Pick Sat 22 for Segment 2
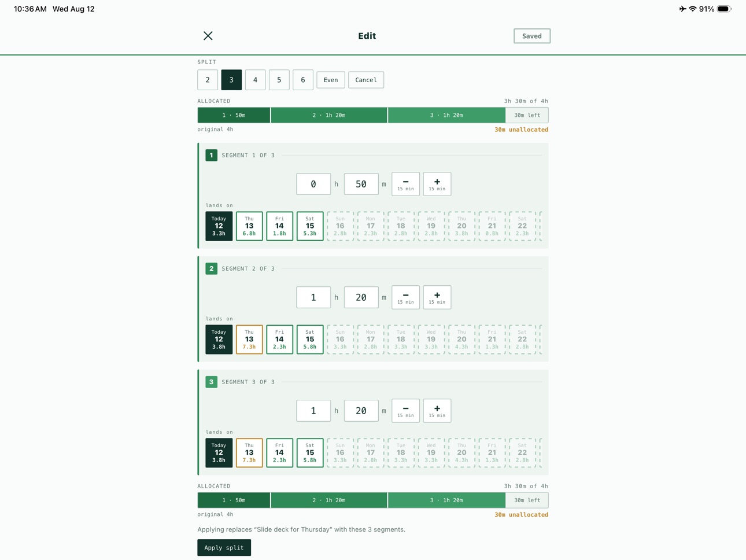Image resolution: width=746 pixels, height=560 pixels. pyautogui.click(x=522, y=339)
